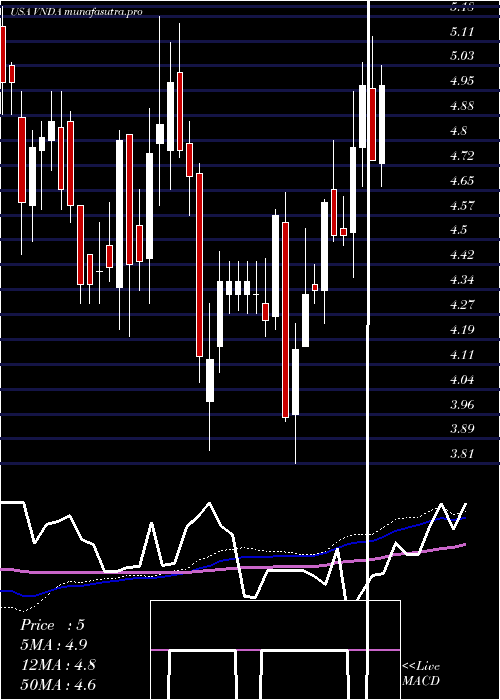Click the 3.89 price axis label
Screen dimensions: 500x700
point(462,429)
